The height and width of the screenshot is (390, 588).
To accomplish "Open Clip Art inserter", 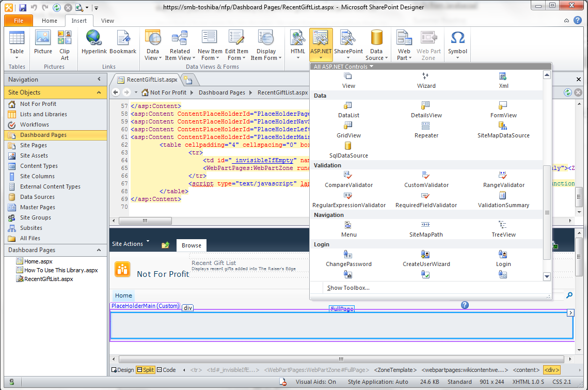I will point(65,45).
